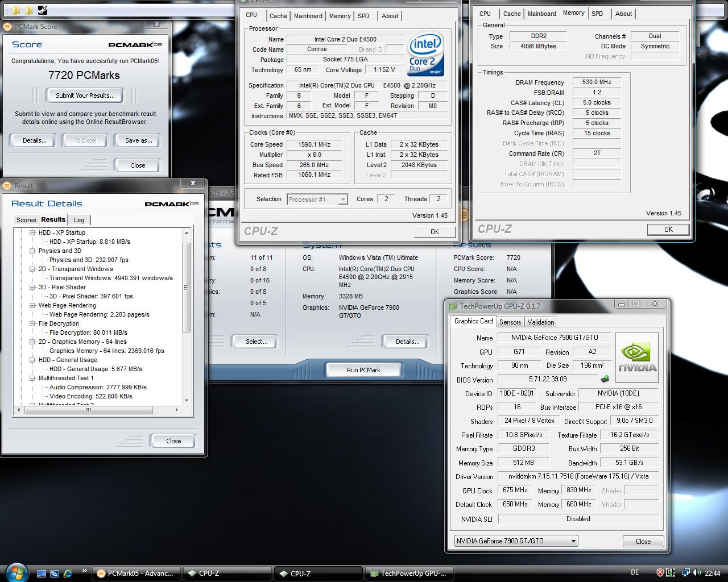Collapse the Multithreaded Test 1 node
Screen dimensions: 728x582
pyautogui.click(x=32, y=378)
